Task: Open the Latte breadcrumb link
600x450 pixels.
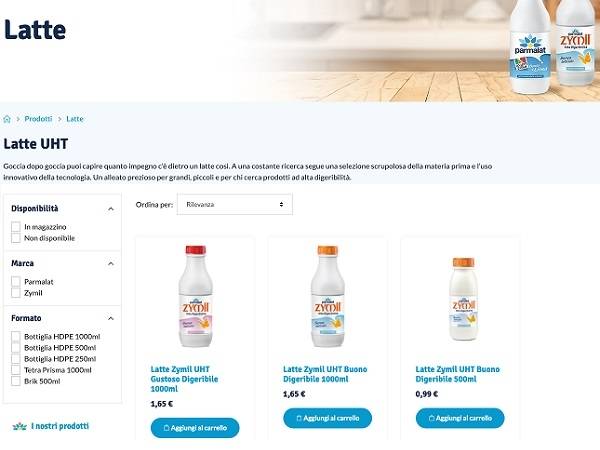Action: 75,119
